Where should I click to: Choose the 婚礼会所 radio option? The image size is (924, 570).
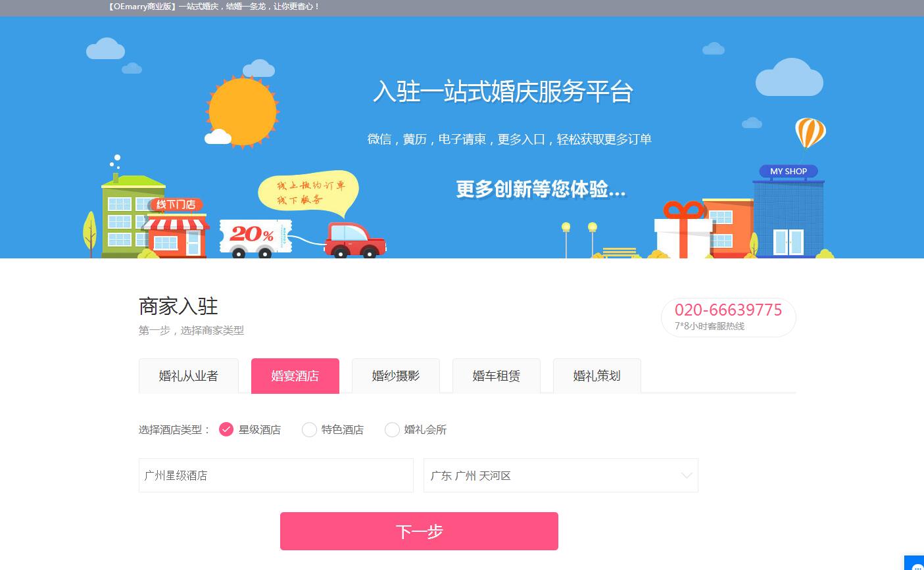click(x=392, y=429)
